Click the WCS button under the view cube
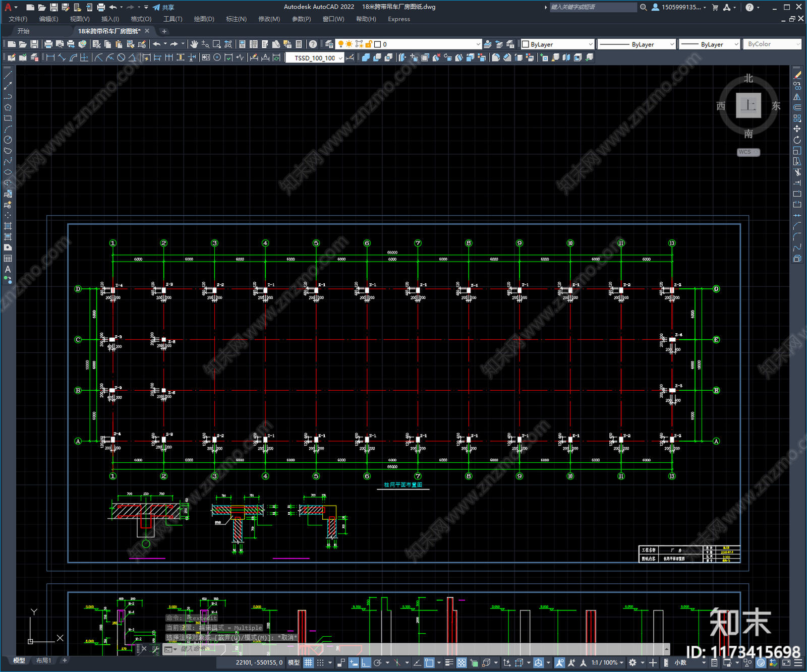This screenshot has width=807, height=672. 748,152
